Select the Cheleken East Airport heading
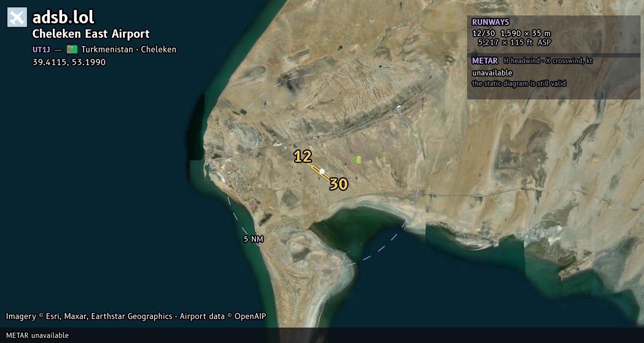 91,34
